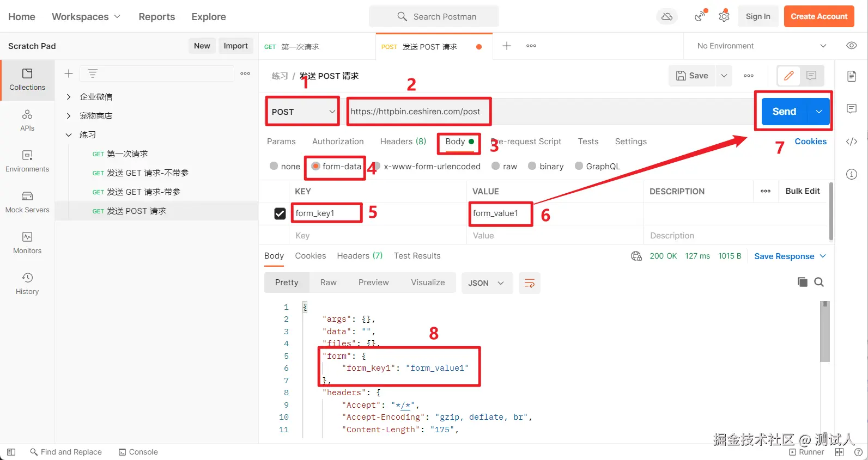Open the Save options arrow

[724, 76]
